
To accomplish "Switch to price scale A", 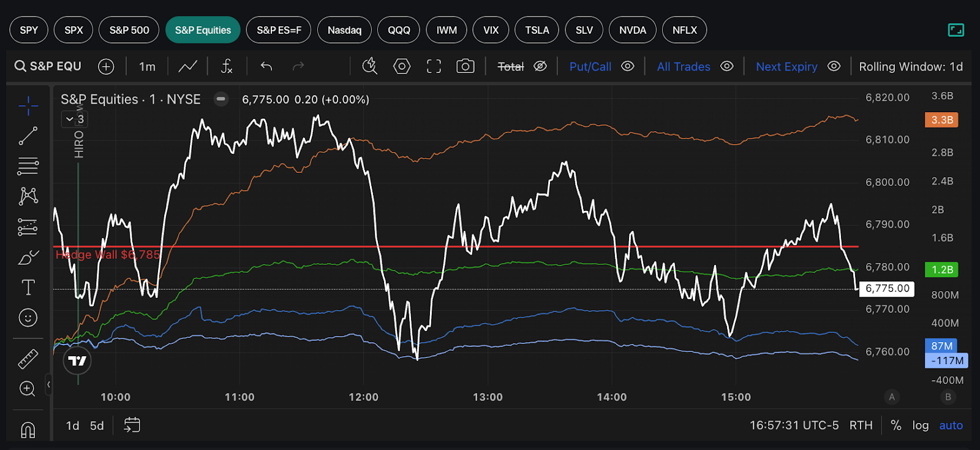I will (892, 397).
